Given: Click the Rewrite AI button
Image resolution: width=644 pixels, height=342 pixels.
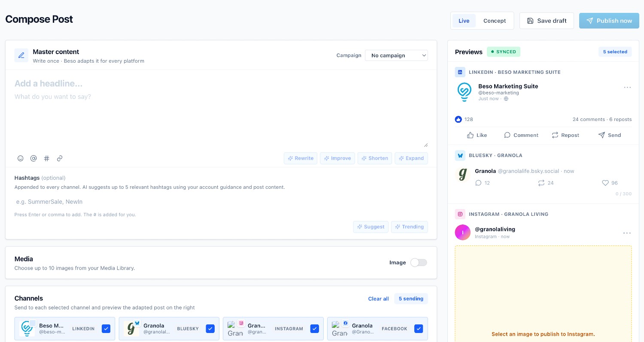Looking at the screenshot, I should pyautogui.click(x=301, y=158).
